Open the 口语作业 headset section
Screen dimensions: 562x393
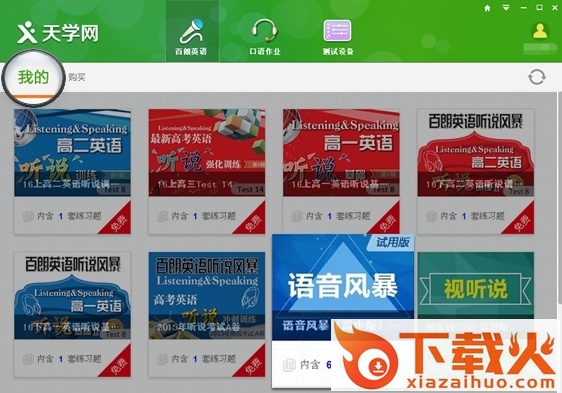pos(265,37)
